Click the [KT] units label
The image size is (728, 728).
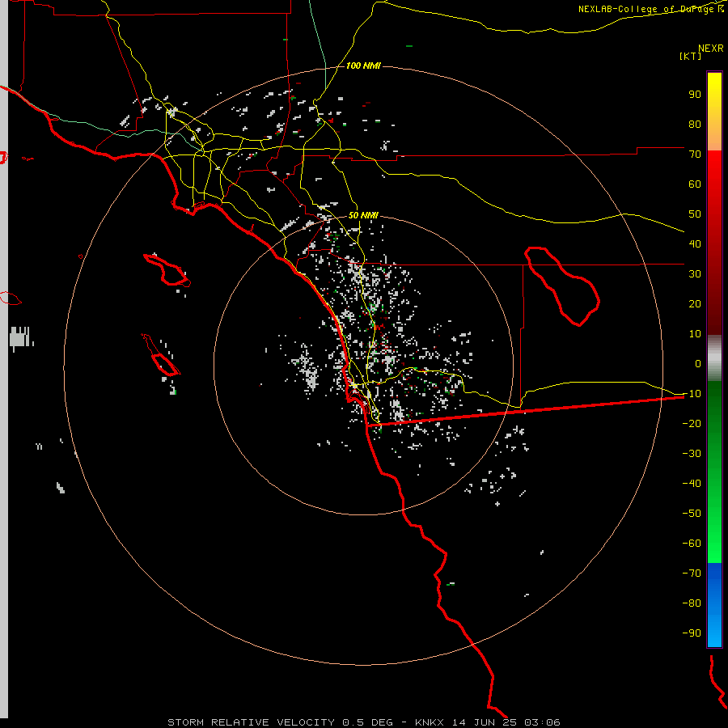[691, 56]
